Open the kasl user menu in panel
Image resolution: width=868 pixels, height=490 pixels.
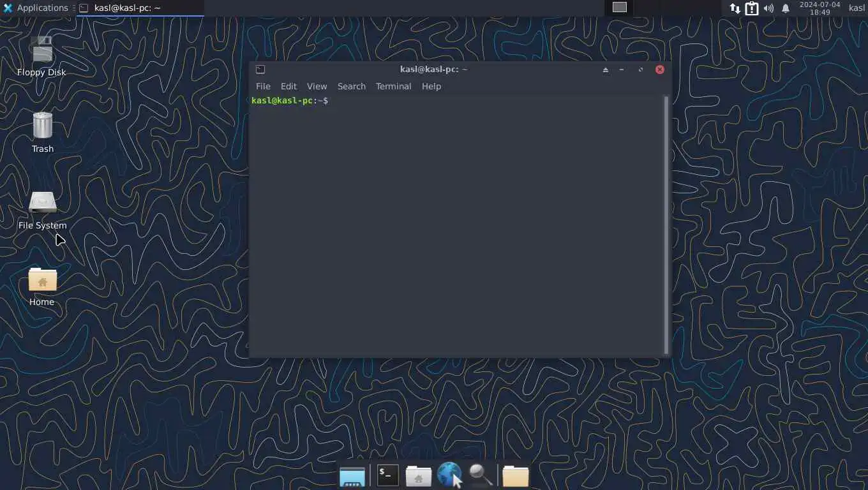point(857,8)
